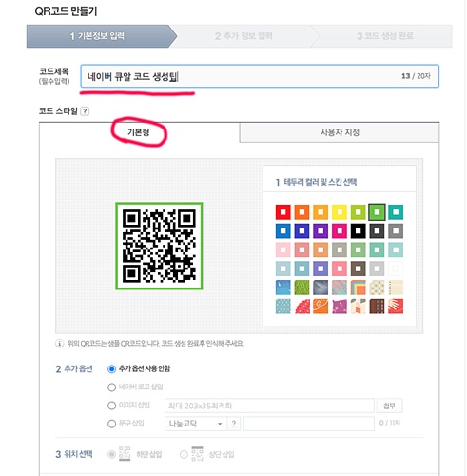
Task: Open the font help question icon
Action: point(234,424)
